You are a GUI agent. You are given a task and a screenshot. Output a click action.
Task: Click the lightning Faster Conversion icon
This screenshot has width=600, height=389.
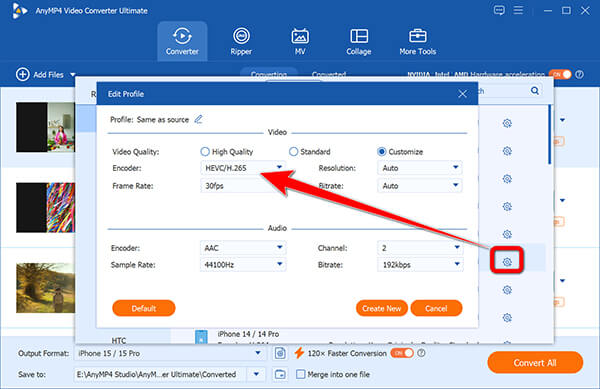click(299, 353)
